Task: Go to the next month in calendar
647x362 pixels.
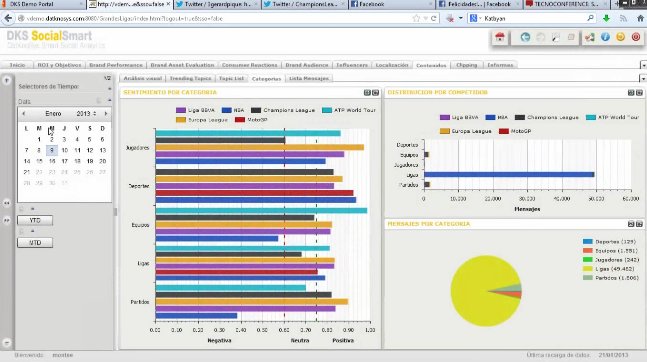Action: pyautogui.click(x=106, y=114)
